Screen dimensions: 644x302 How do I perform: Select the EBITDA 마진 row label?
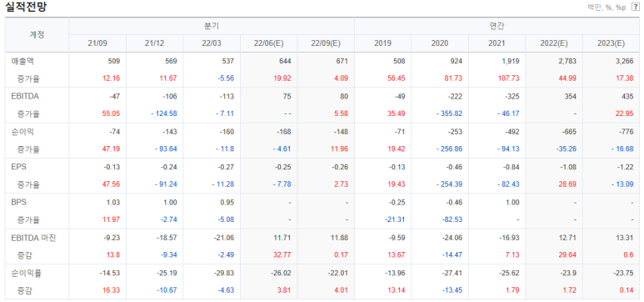[32, 238]
